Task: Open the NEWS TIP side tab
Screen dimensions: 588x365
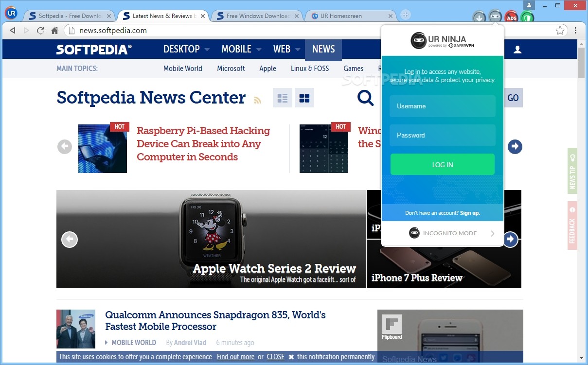Action: click(x=572, y=171)
